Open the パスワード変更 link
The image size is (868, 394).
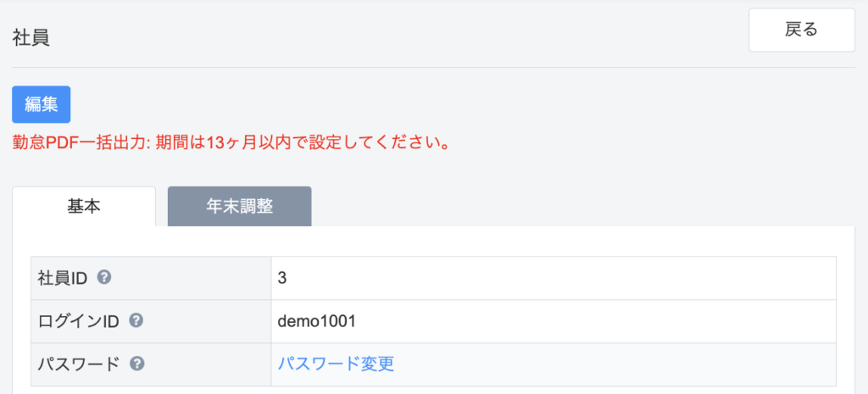tap(336, 363)
